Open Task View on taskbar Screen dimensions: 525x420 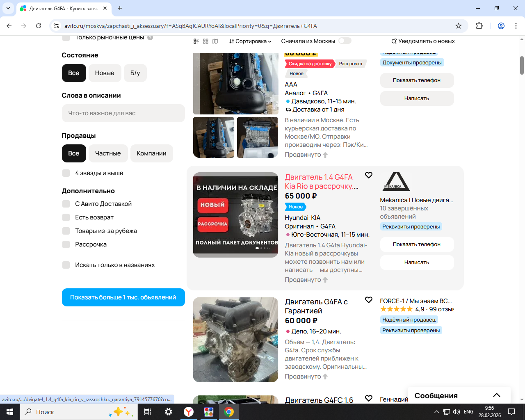(148, 412)
